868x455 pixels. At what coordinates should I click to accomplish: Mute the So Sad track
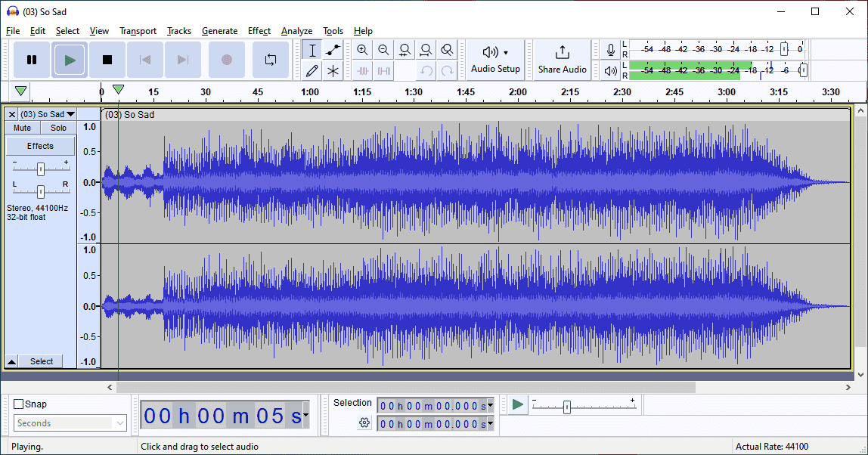[x=22, y=128]
